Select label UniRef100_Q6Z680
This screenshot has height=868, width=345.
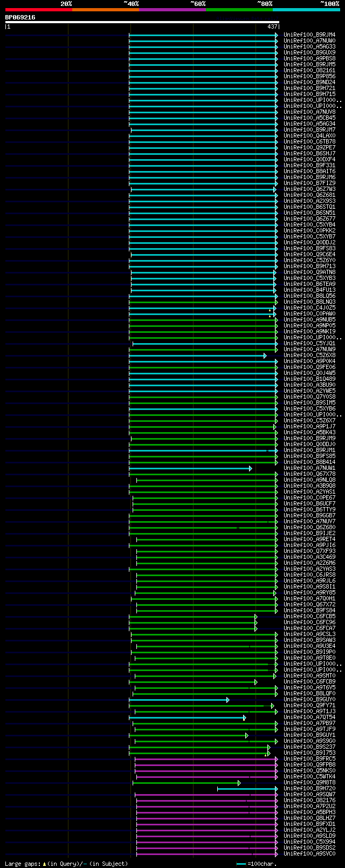pyautogui.click(x=309, y=528)
